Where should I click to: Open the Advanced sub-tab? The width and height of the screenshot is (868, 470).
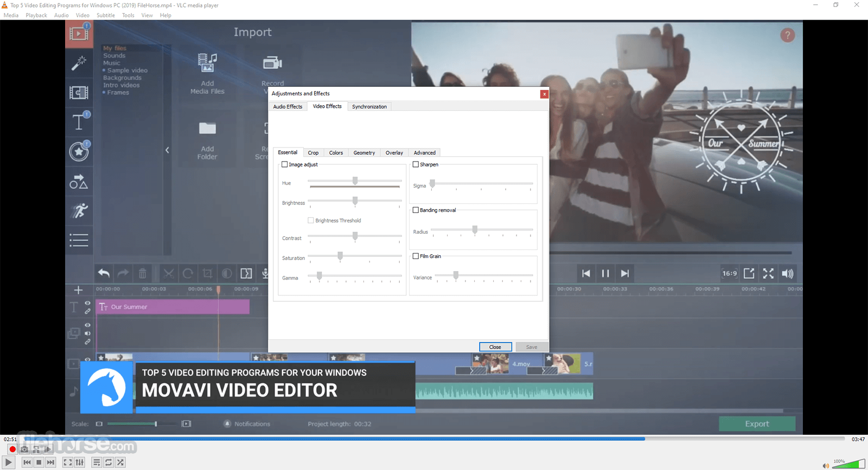coord(425,153)
